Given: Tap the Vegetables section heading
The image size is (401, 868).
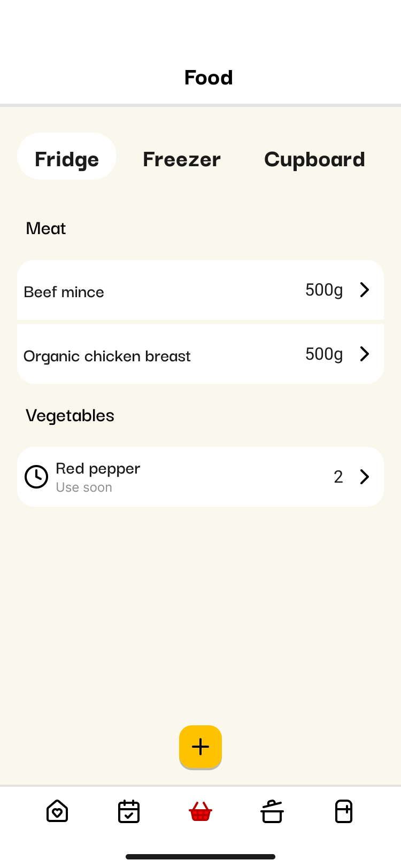Looking at the screenshot, I should tap(70, 415).
